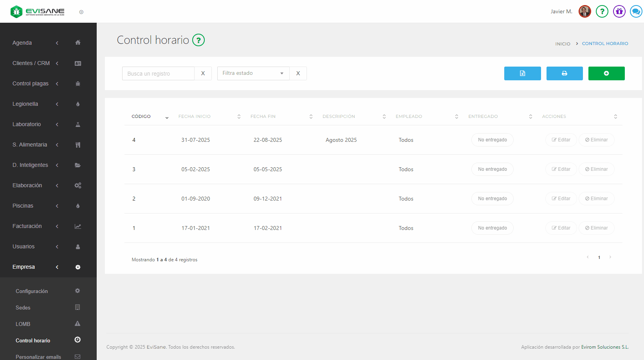
Task: Click the Configuración gear icon
Action: 78,291
